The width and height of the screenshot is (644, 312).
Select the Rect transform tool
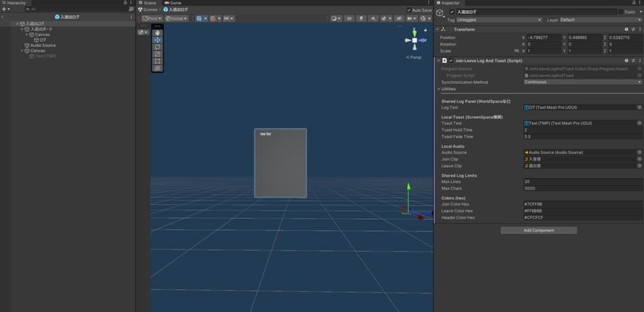point(157,61)
